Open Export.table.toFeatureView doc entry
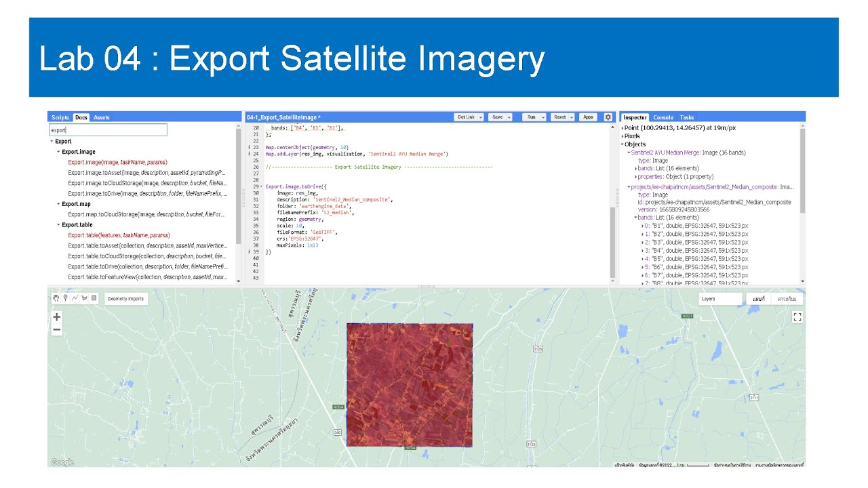This screenshot has height=488, width=868. [x=147, y=277]
